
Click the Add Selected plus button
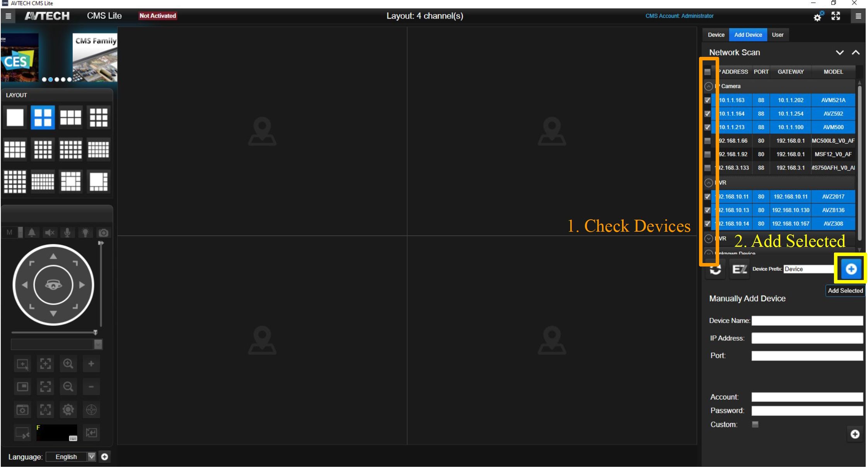pos(851,269)
